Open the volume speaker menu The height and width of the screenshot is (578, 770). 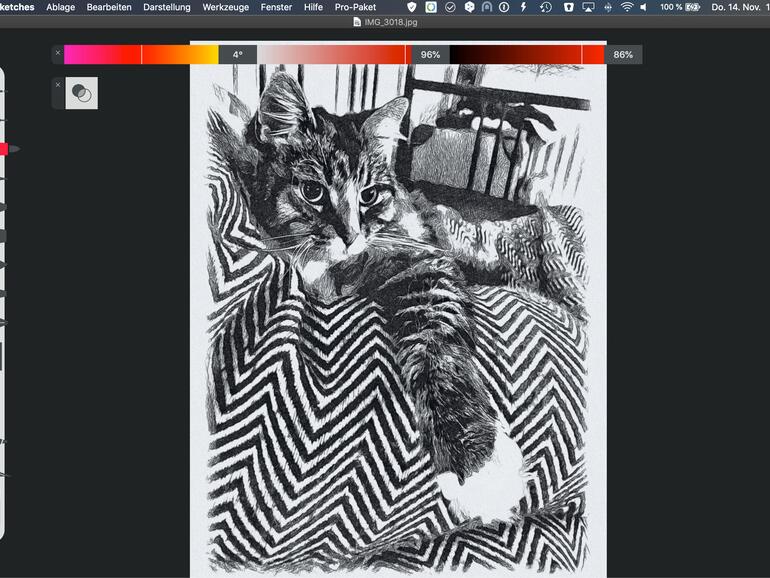[x=644, y=7]
